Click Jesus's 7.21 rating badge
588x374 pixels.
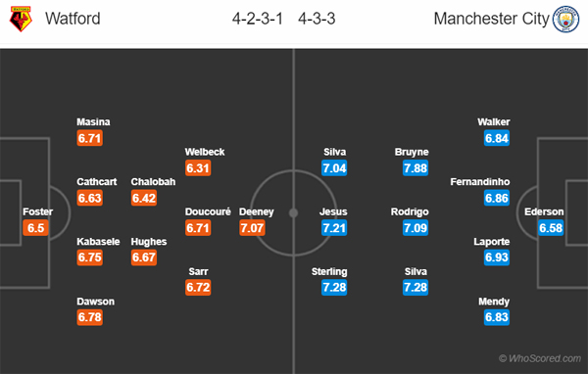[x=334, y=228]
